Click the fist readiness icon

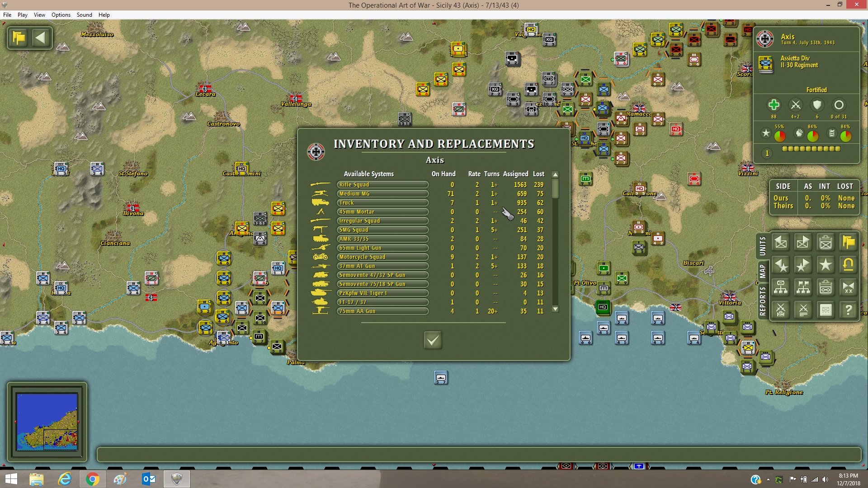[x=799, y=133]
